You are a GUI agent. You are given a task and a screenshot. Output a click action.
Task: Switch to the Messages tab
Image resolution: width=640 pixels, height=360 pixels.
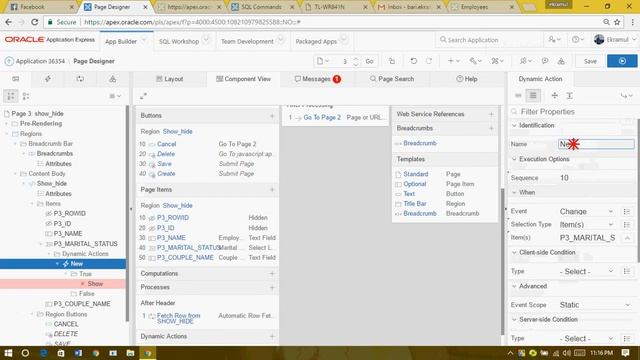click(317, 79)
